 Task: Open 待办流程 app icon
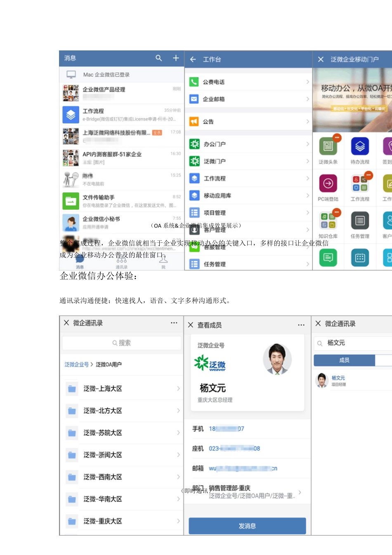(x=360, y=146)
